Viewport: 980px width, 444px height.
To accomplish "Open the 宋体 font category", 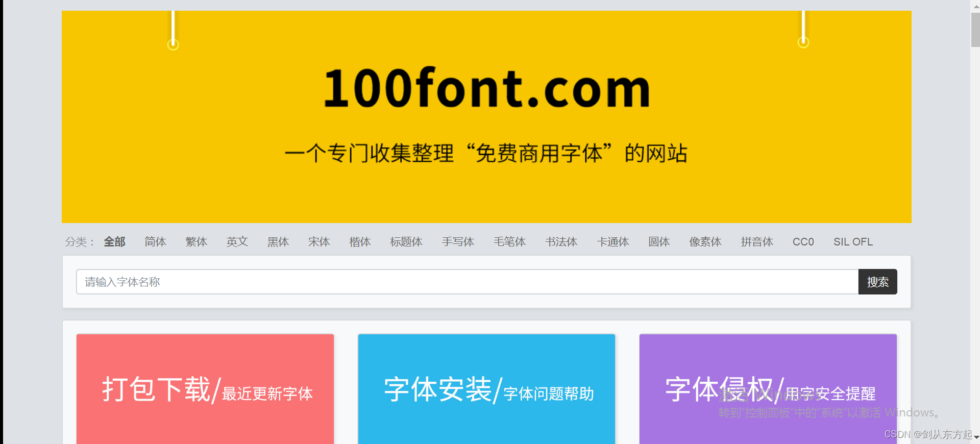I will (319, 242).
